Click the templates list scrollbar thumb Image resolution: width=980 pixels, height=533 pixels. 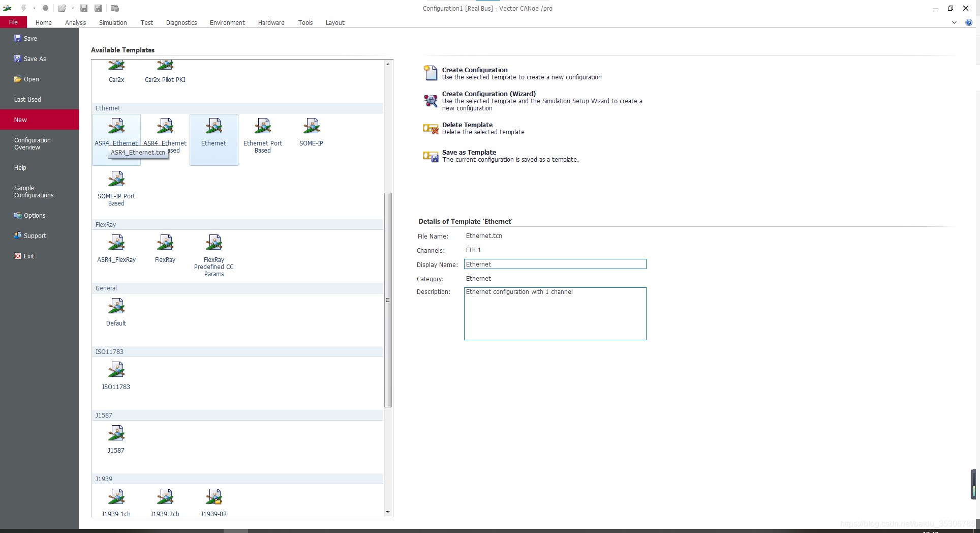(388, 300)
